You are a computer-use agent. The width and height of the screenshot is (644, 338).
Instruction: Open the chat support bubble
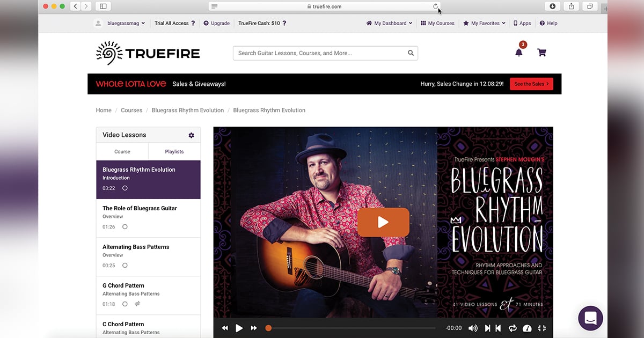(590, 318)
